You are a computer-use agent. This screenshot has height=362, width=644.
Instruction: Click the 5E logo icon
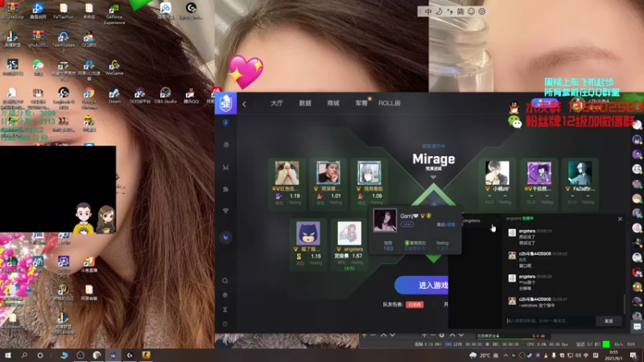tap(225, 104)
